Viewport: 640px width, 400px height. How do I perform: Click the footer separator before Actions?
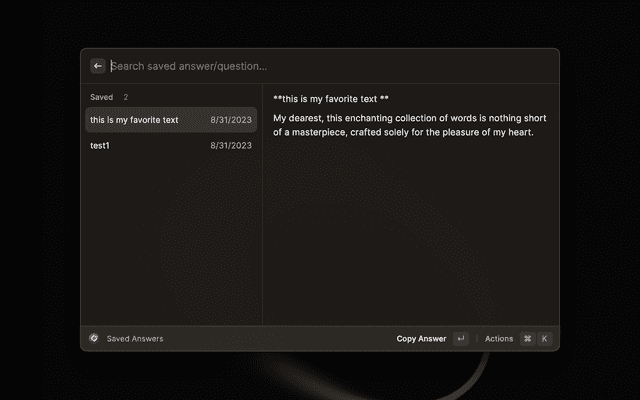[x=477, y=339]
